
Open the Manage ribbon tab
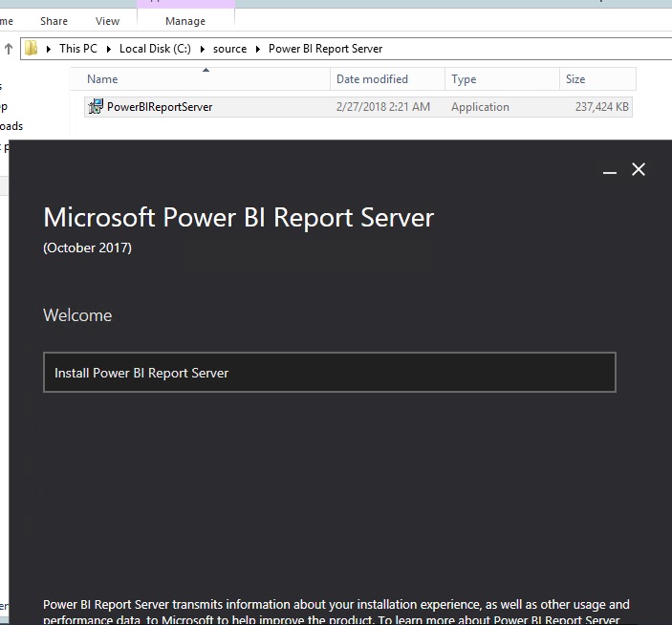pyautogui.click(x=185, y=21)
